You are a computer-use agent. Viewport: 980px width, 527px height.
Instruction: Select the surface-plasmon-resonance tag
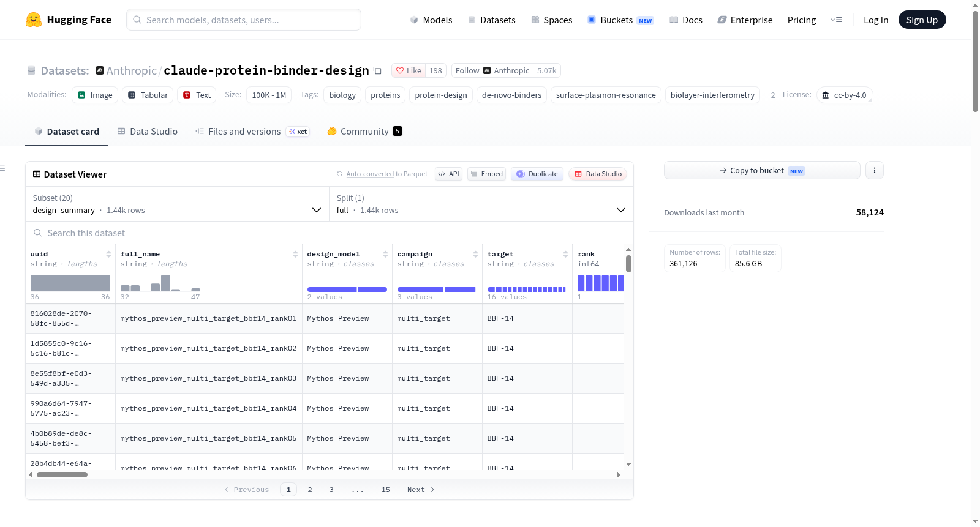click(x=606, y=95)
